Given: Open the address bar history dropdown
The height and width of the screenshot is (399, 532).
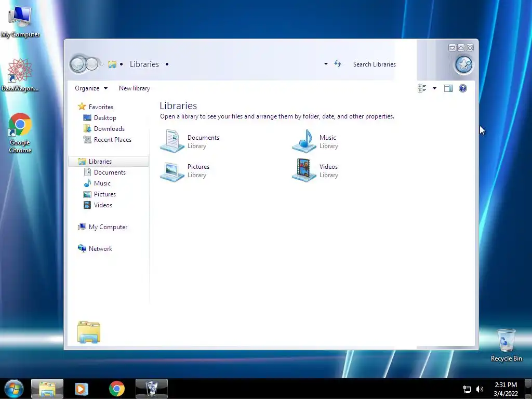Looking at the screenshot, I should [326, 64].
